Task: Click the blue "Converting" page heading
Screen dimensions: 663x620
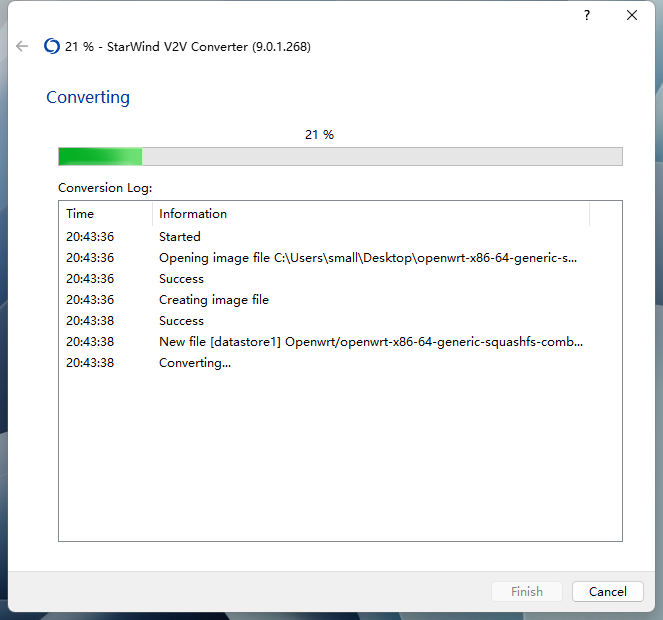Action: point(88,97)
